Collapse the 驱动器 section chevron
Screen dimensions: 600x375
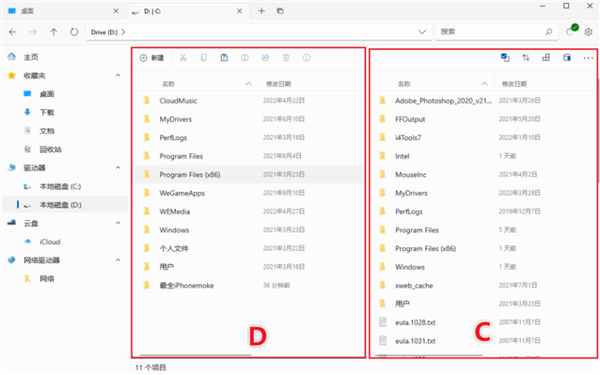click(118, 168)
